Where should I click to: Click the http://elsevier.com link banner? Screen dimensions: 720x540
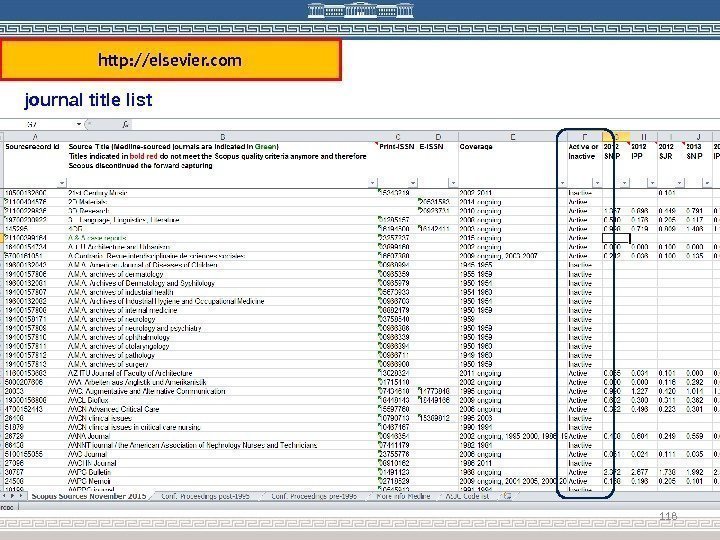[170, 60]
